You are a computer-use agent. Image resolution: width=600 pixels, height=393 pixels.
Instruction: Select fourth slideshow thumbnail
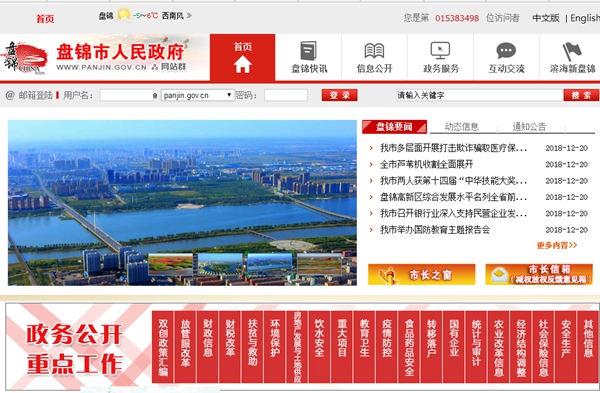point(319,264)
